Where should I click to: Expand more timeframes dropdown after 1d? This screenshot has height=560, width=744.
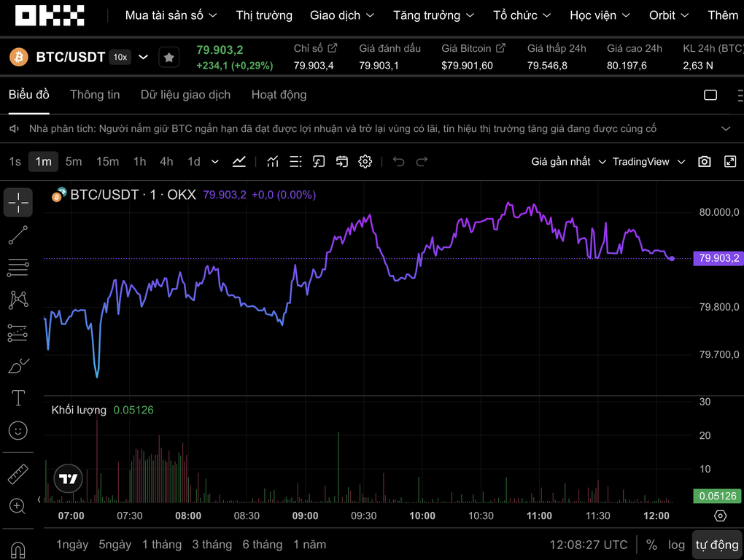coord(215,162)
